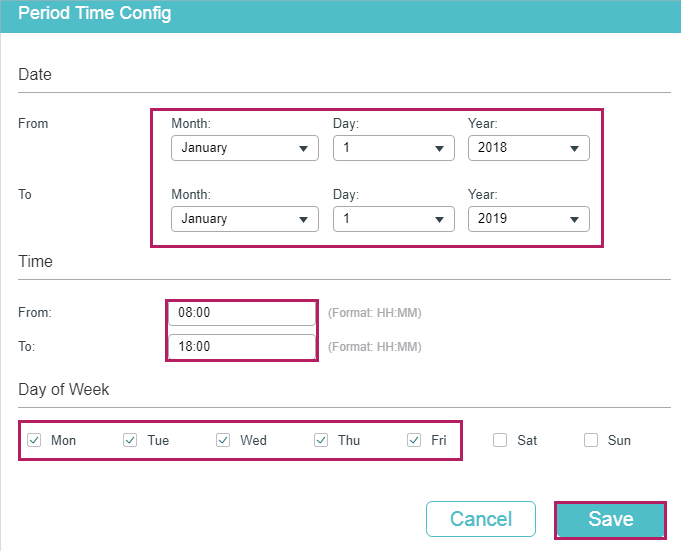681x551 pixels.
Task: Uncheck the Mon checkbox
Action: coord(35,440)
